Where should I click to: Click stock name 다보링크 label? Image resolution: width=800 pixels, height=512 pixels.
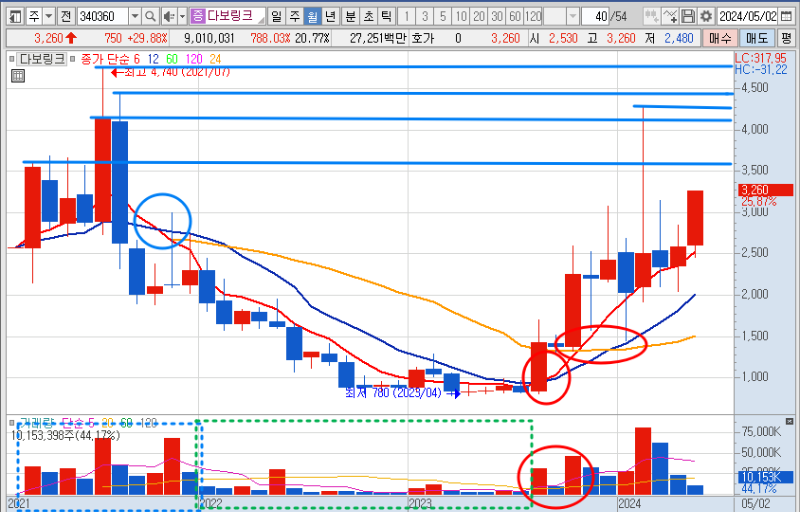(x=230, y=16)
